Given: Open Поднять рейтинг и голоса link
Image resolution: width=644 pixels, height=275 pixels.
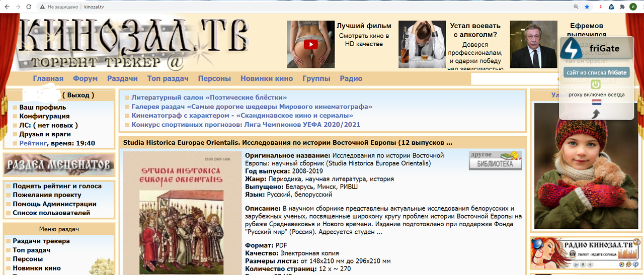Looking at the screenshot, I should coord(57,186).
